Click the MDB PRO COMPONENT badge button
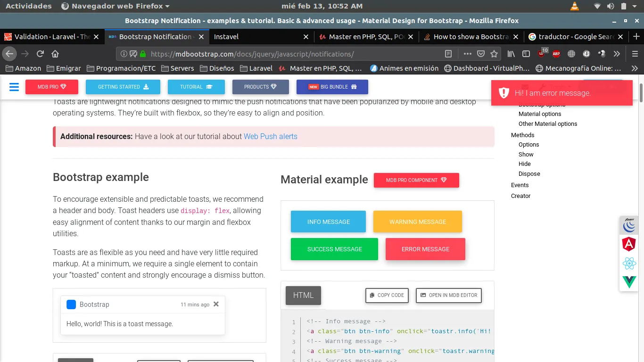The height and width of the screenshot is (362, 644). pyautogui.click(x=416, y=180)
